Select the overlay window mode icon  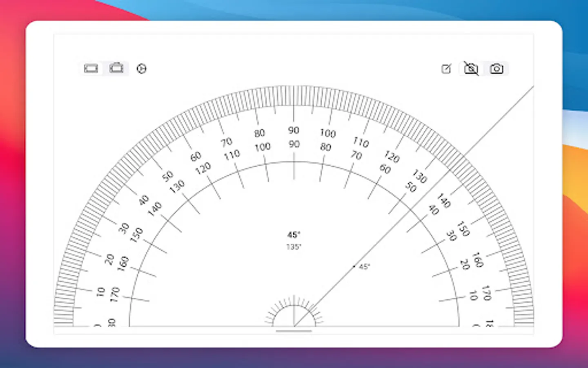click(116, 68)
